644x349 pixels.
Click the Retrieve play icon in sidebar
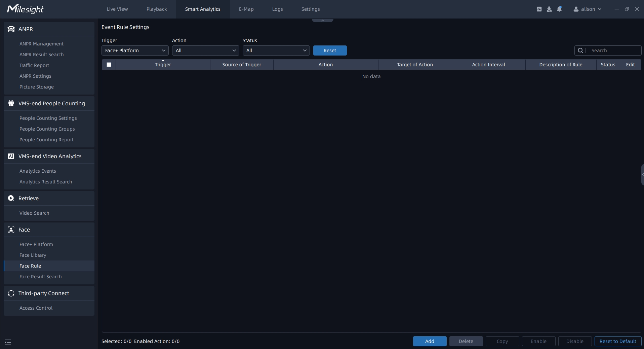point(11,198)
